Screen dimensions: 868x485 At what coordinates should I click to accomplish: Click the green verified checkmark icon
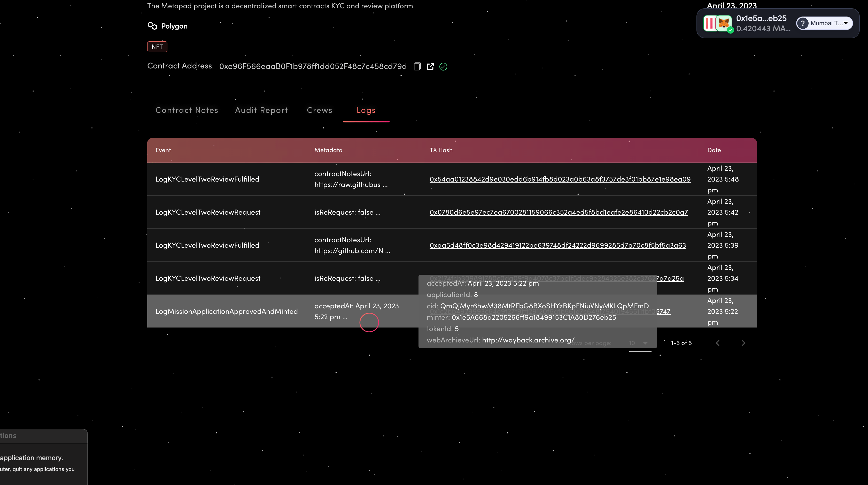pyautogui.click(x=443, y=67)
